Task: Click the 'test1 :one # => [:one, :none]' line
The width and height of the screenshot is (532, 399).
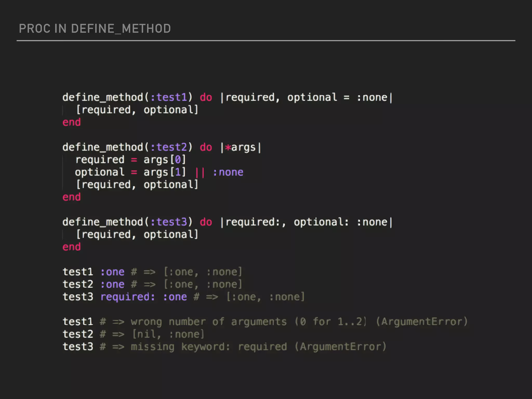Action: (152, 272)
